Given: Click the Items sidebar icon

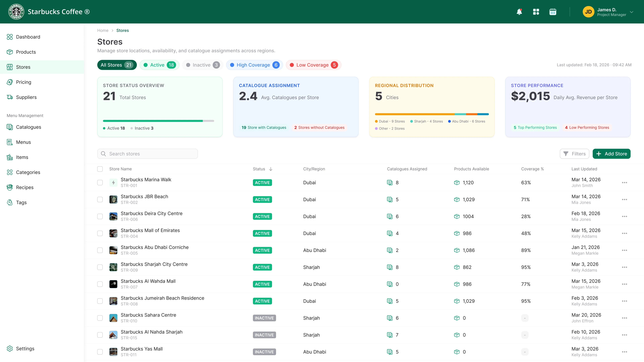Looking at the screenshot, I should [10, 157].
